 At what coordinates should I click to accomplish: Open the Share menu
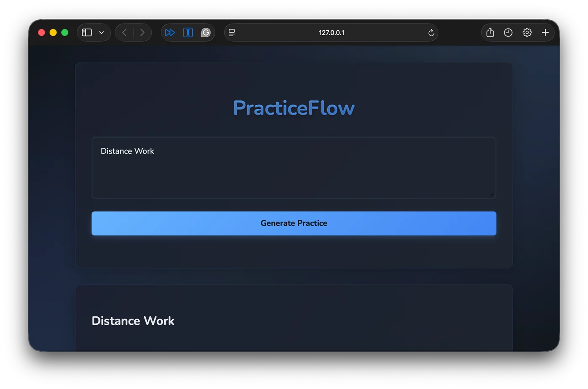coord(490,32)
